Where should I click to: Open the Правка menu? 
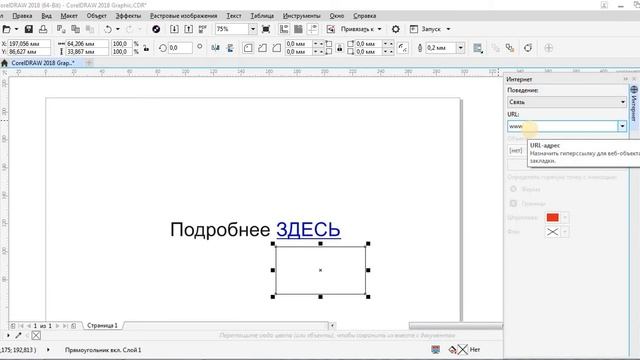pyautogui.click(x=22, y=16)
